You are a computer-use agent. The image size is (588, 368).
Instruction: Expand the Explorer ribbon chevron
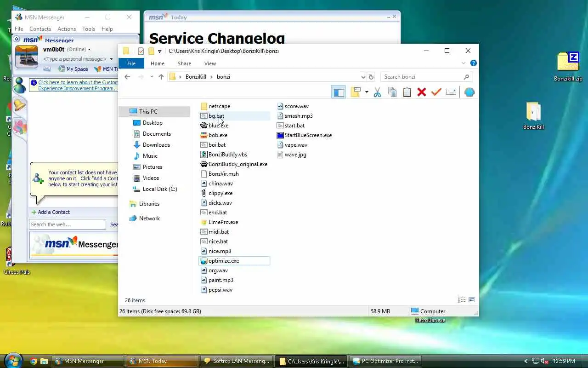click(464, 63)
